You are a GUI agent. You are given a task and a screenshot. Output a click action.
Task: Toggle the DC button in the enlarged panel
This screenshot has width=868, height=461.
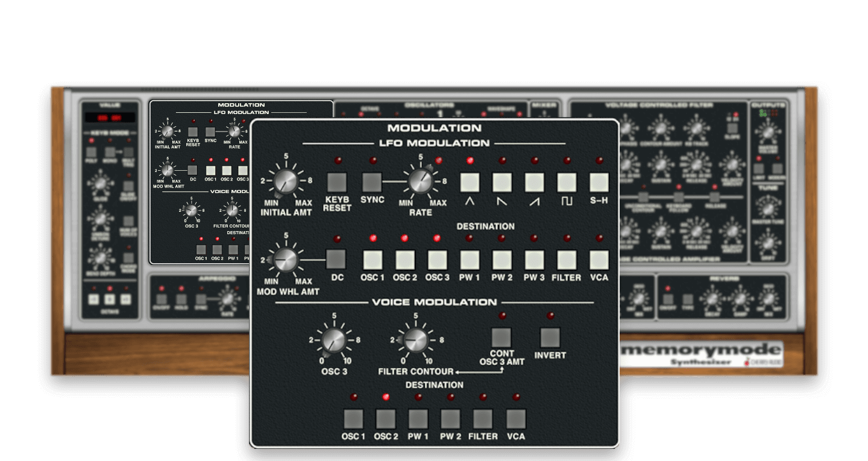(336, 259)
